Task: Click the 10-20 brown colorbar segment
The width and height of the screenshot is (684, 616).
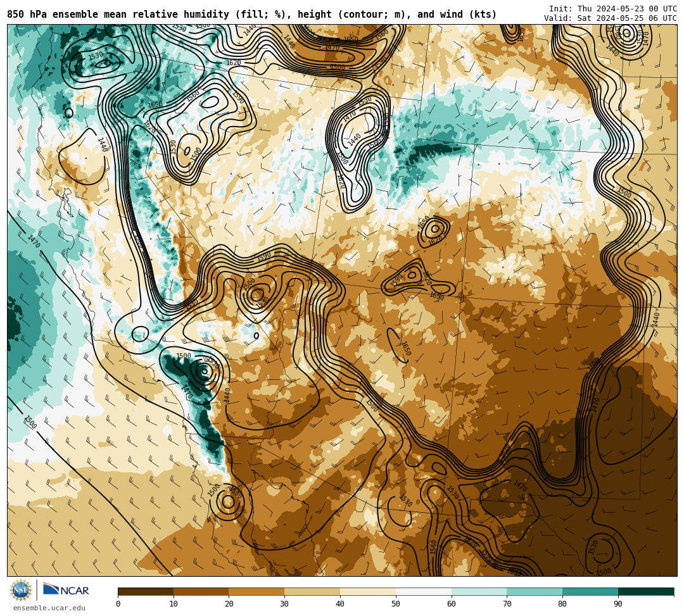Action: pyautogui.click(x=201, y=591)
